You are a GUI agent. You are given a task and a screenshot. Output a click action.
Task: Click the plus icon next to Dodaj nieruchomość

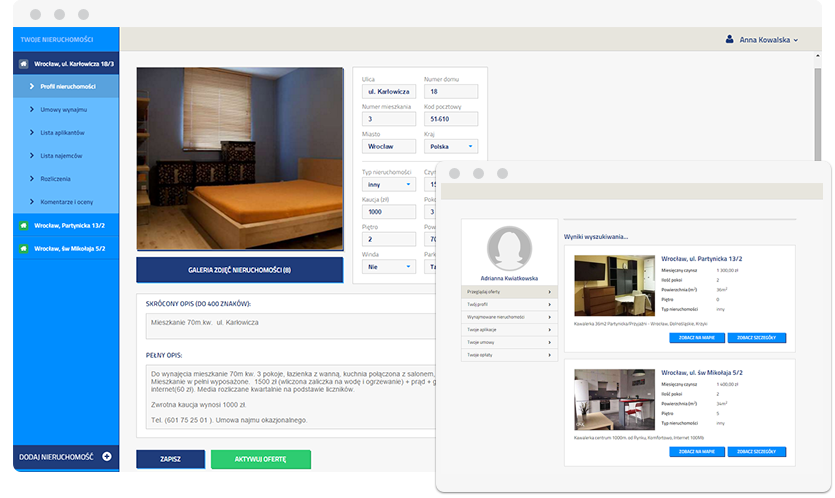[x=107, y=456]
